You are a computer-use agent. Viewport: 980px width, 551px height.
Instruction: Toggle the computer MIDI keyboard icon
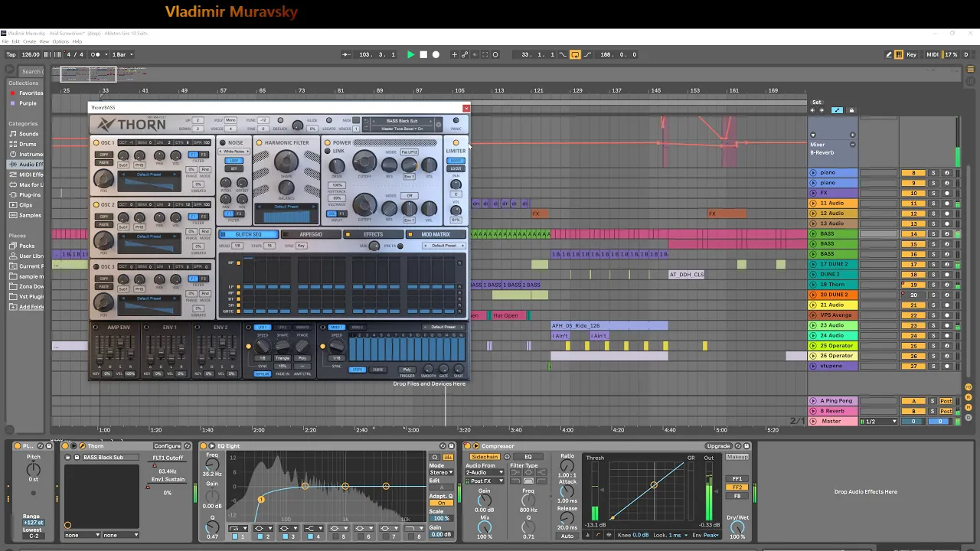pos(899,54)
